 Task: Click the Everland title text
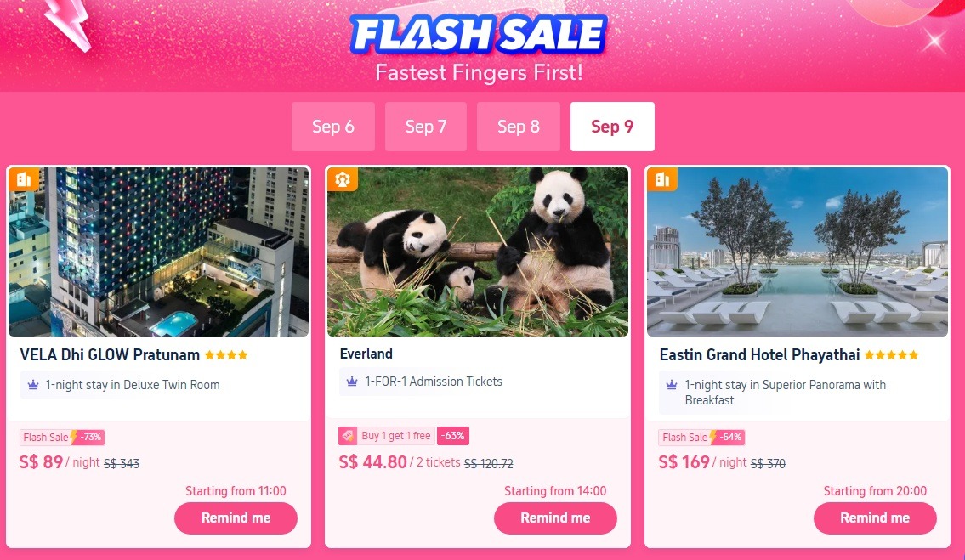366,354
